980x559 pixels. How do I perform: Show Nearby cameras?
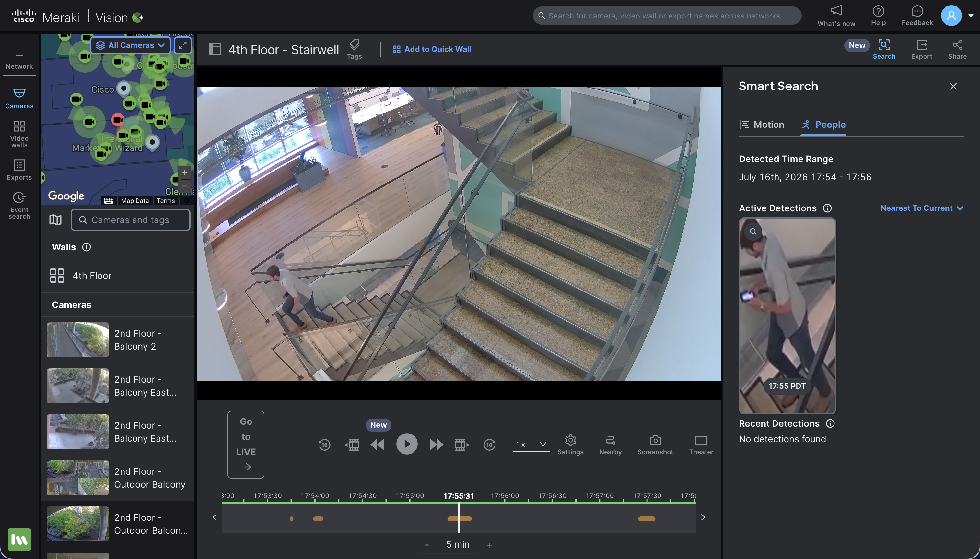(x=610, y=445)
